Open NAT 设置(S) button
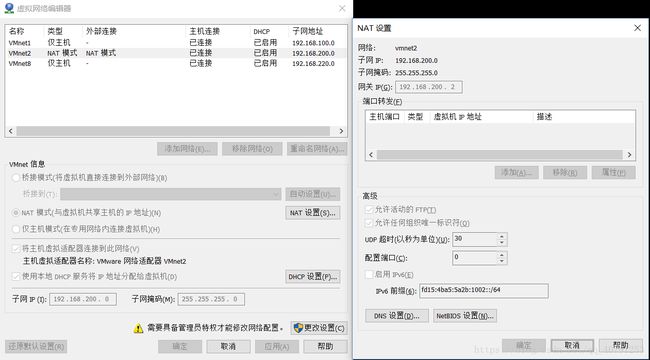Viewport: 650px width, 360px height. (x=313, y=213)
